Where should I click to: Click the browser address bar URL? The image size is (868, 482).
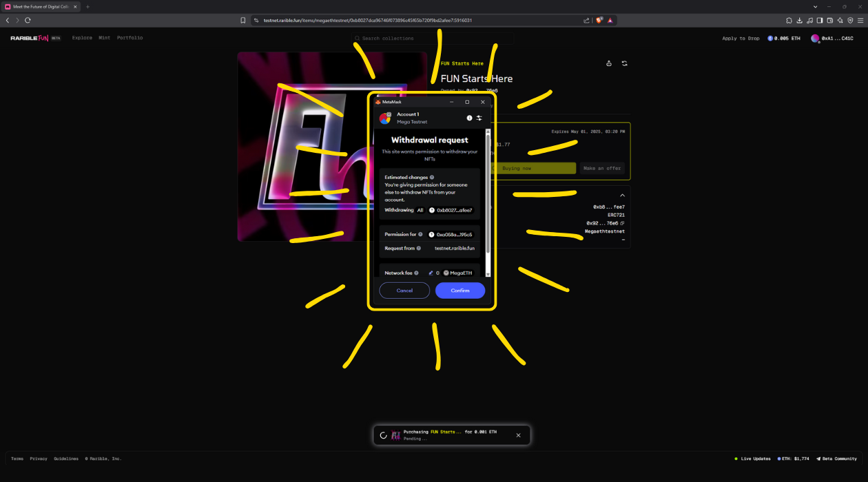pos(367,21)
